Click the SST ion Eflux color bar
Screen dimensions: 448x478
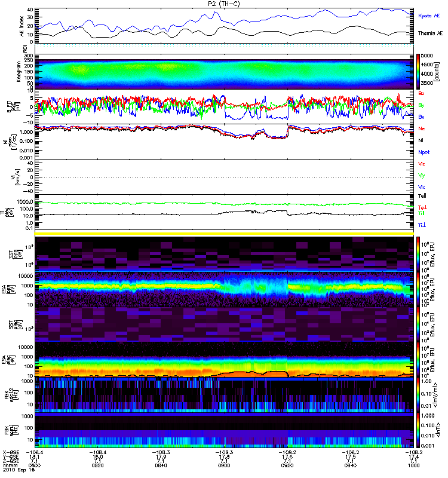click(x=418, y=254)
